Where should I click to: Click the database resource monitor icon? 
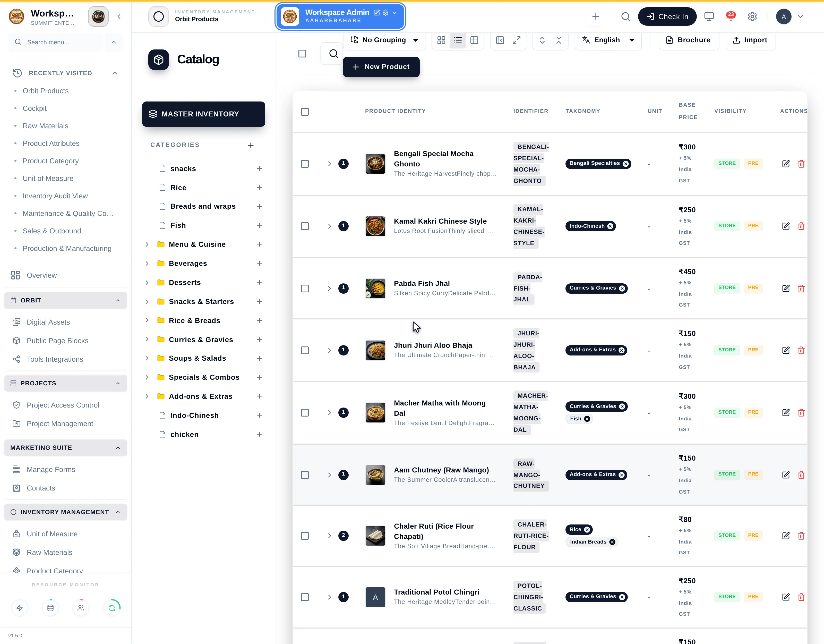pyautogui.click(x=50, y=608)
